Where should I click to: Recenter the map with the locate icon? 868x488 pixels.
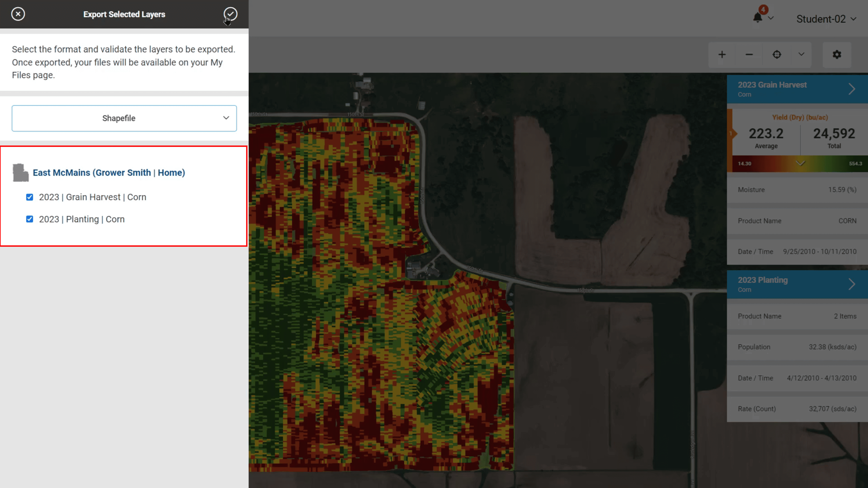[777, 54]
